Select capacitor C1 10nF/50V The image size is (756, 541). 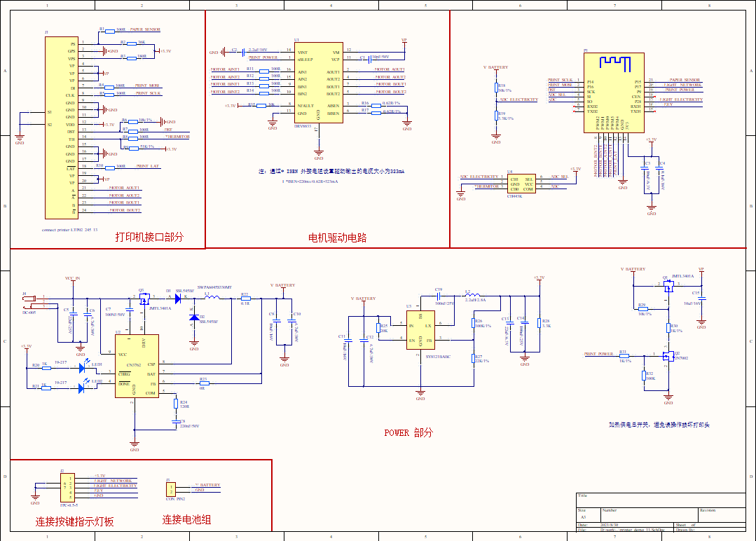pyautogui.click(x=369, y=60)
